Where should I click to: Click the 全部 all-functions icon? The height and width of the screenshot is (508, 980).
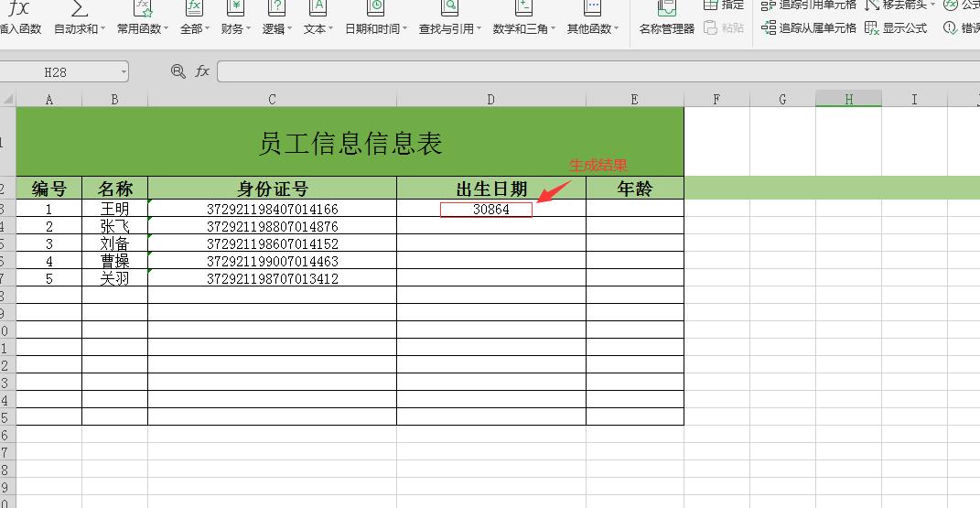(194, 8)
